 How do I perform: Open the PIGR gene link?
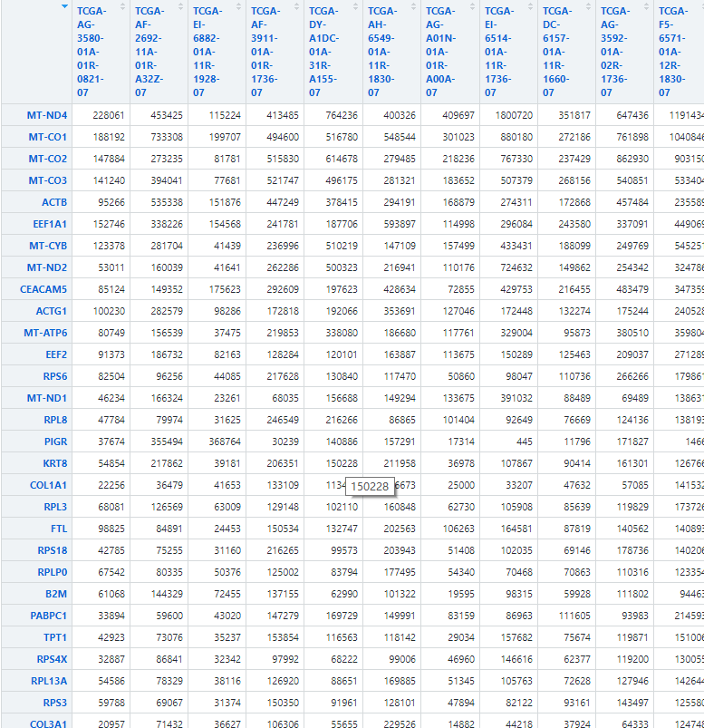point(55,442)
